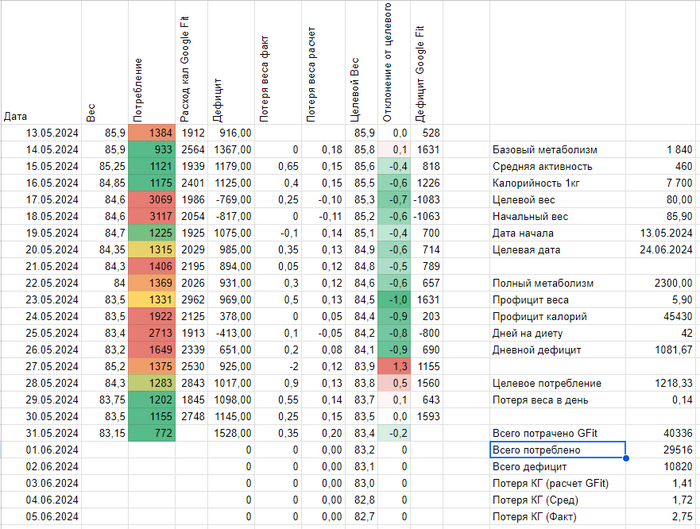
Task: Click the fill handle of the selected cell
Action: pos(626,459)
